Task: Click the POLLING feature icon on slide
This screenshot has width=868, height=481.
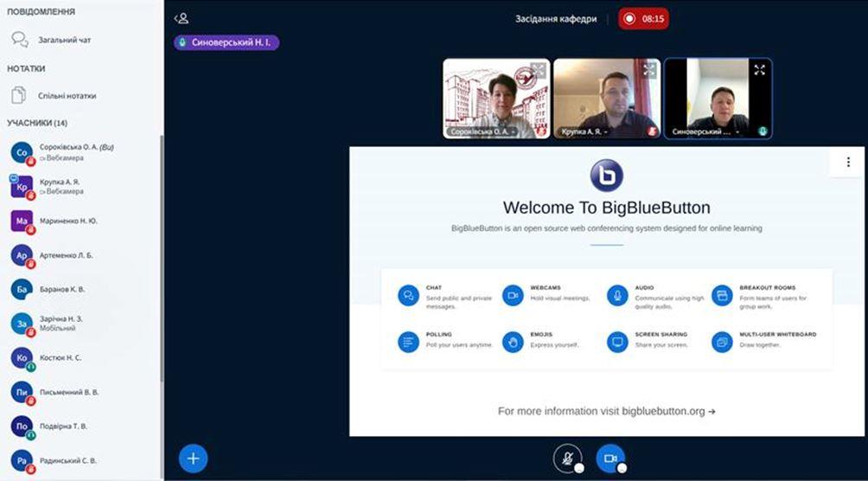Action: [x=409, y=342]
